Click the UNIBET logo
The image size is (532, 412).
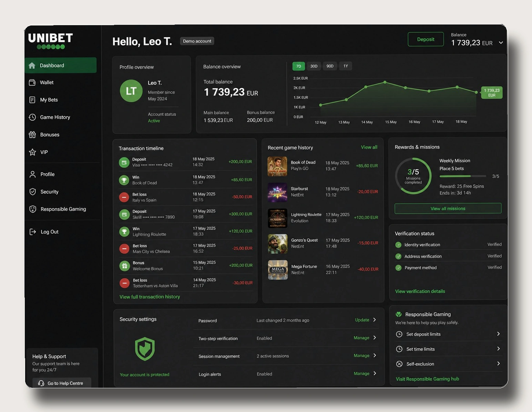click(51, 41)
